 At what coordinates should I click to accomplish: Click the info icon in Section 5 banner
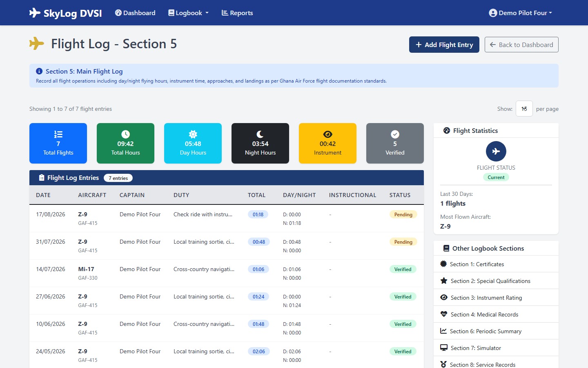(39, 71)
